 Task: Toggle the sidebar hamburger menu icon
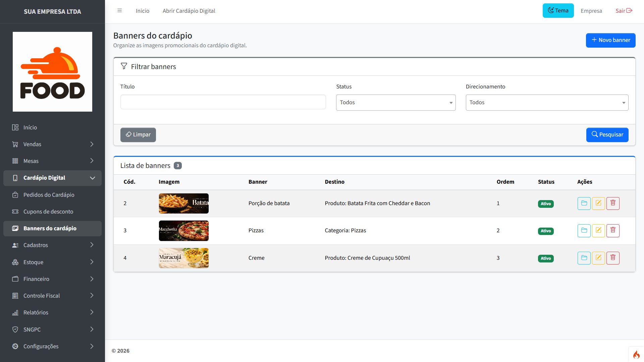tap(119, 11)
